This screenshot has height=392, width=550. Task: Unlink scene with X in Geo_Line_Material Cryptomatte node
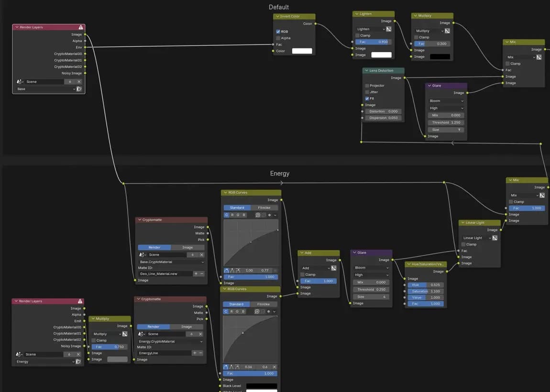[201, 254]
